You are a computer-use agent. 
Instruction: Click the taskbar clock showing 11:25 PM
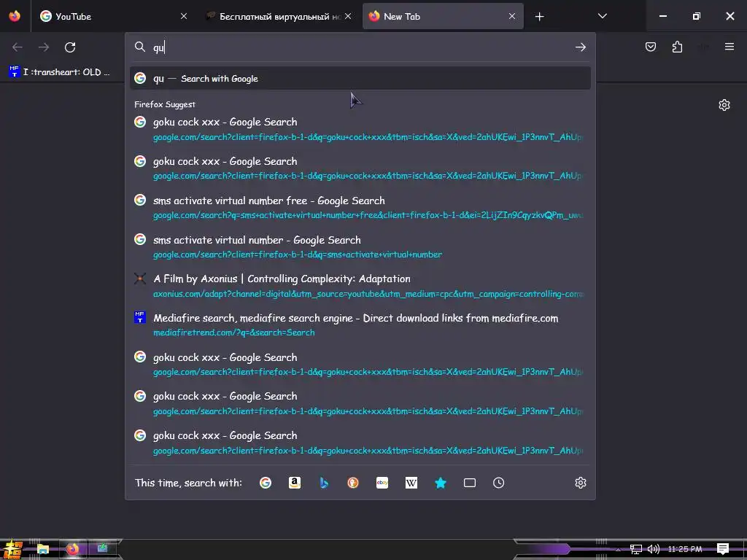coord(684,550)
